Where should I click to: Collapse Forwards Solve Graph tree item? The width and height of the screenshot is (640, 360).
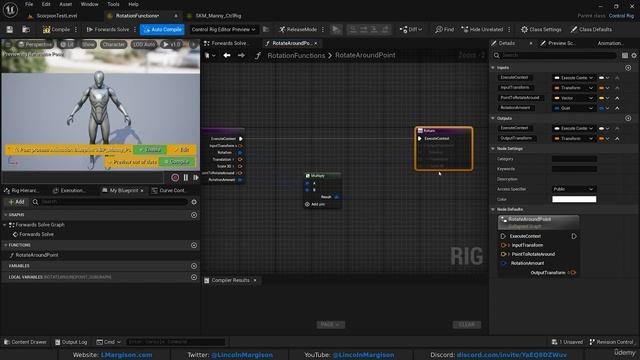click(5, 225)
